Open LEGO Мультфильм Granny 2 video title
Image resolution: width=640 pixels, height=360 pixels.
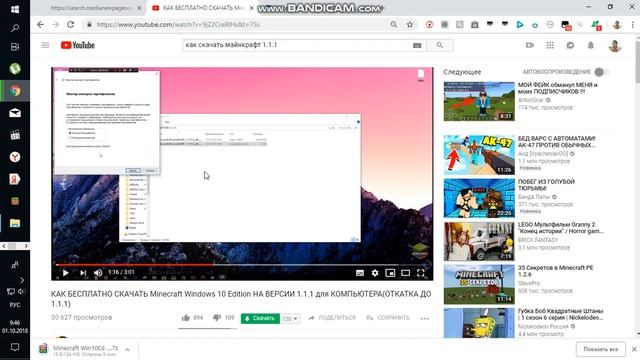click(560, 228)
